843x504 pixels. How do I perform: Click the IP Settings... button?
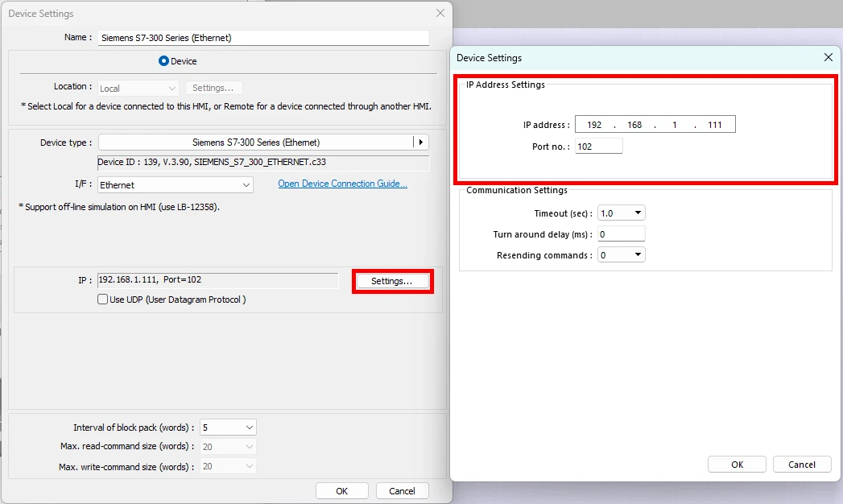coord(392,281)
